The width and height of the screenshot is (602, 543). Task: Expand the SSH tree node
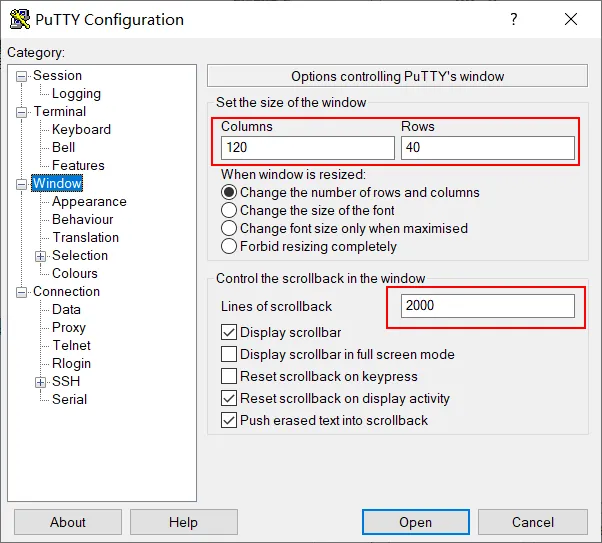tap(41, 382)
